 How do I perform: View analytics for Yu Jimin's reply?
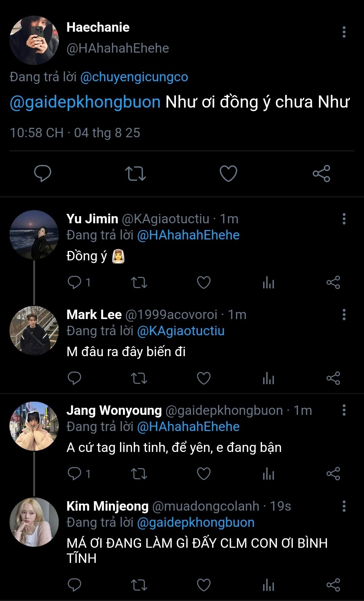click(268, 283)
